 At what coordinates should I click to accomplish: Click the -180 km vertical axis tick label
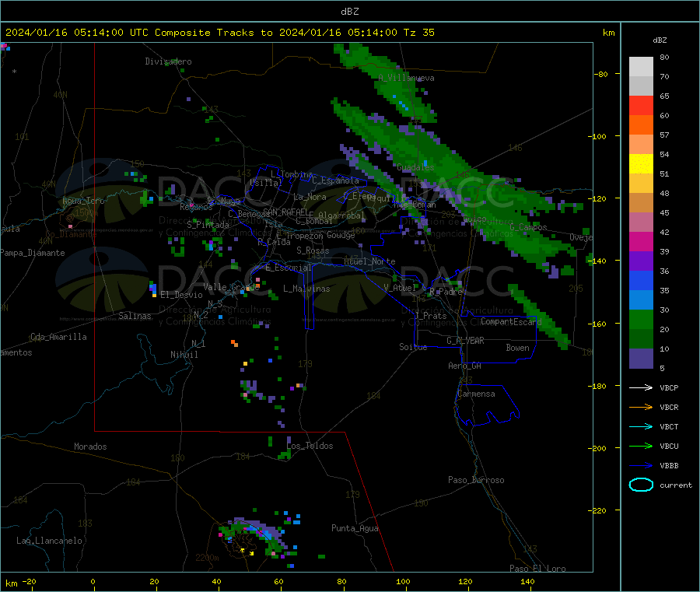(x=598, y=386)
